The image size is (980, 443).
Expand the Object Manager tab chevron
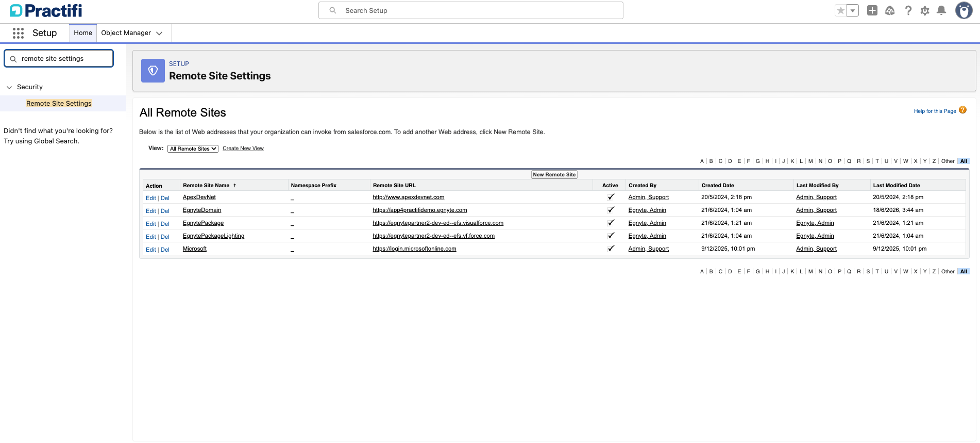(159, 33)
